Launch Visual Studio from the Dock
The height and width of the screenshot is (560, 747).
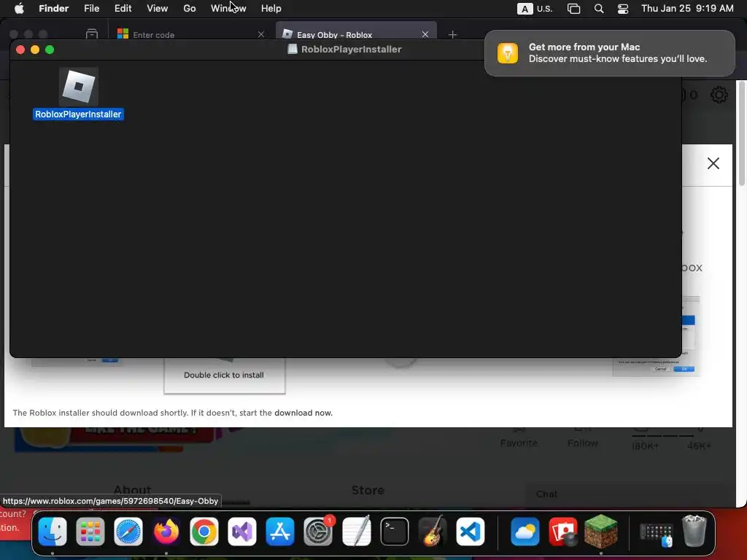tap(242, 532)
